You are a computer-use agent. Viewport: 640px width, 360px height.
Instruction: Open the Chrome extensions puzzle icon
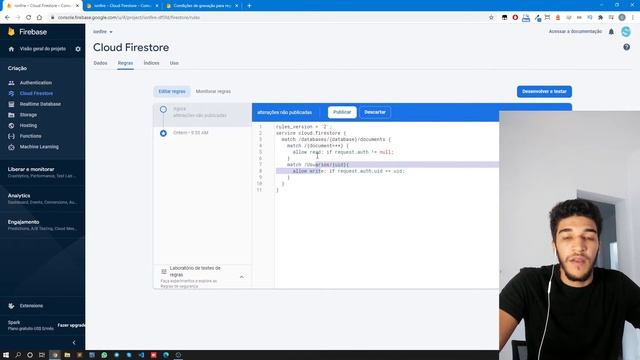tap(600, 18)
